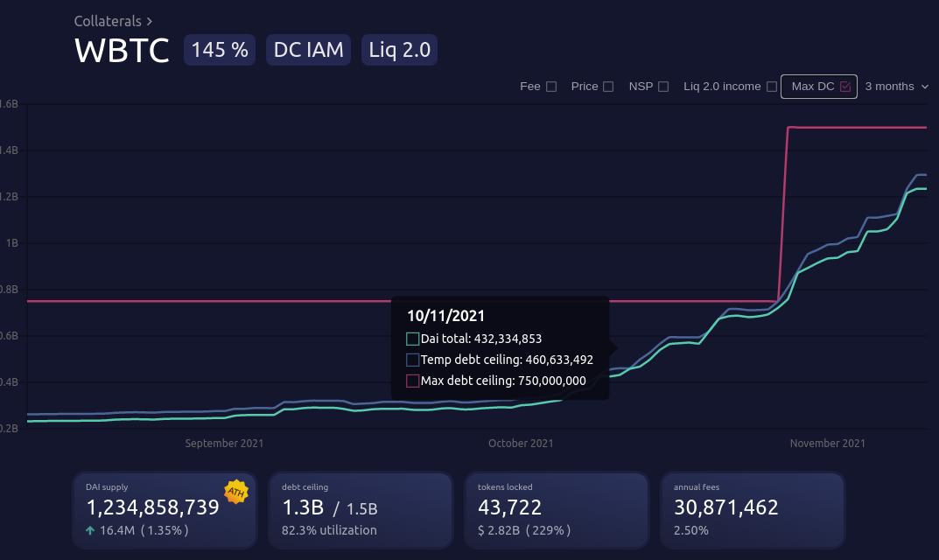Viewport: 939px width, 560px height.
Task: Uncheck the Max DC checkbox
Action: (x=845, y=87)
